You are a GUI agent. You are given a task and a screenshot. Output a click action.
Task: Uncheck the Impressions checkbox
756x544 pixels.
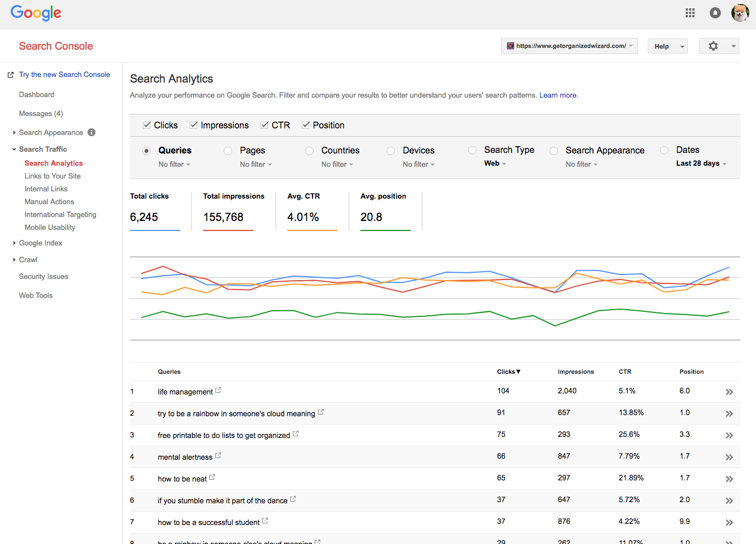[x=194, y=125]
